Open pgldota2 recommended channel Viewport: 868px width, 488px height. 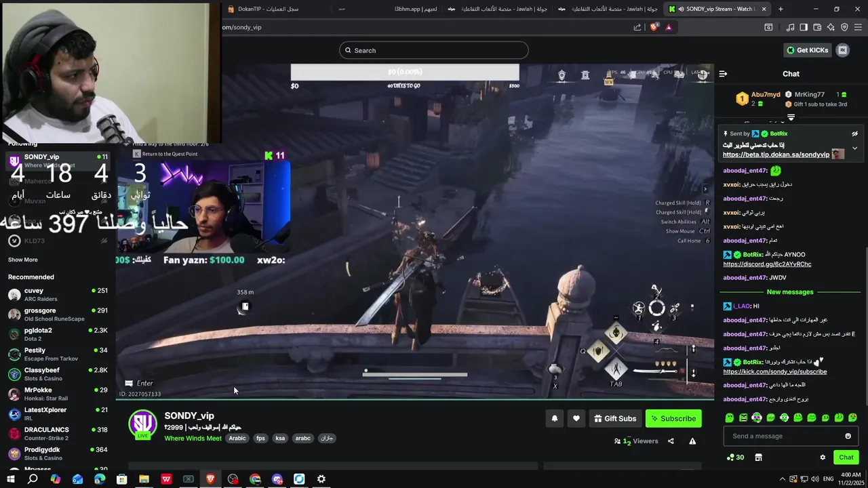pos(58,334)
